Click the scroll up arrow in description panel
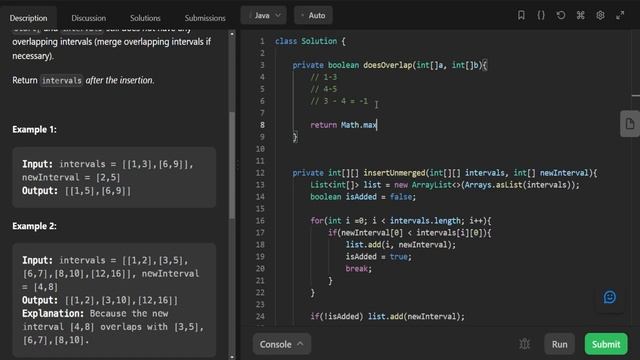This screenshot has height=360, width=640. (232, 34)
